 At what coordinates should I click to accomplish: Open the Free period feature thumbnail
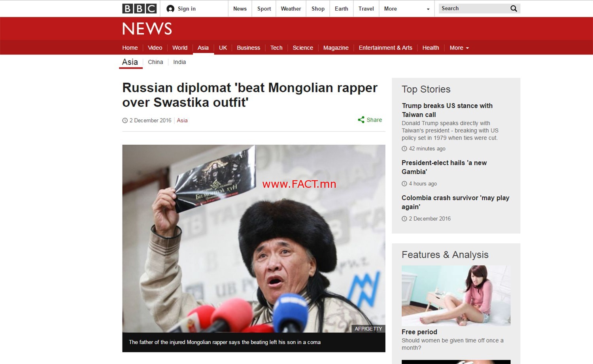coord(456,296)
